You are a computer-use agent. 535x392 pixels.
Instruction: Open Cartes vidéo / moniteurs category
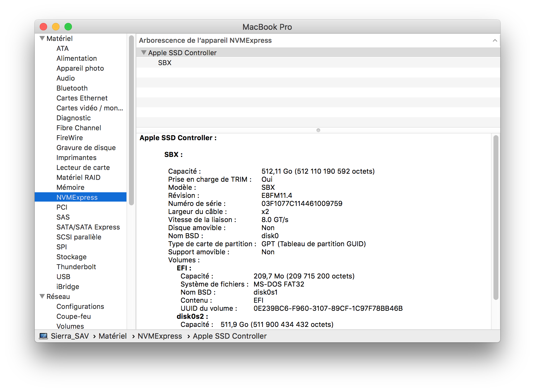[90, 108]
